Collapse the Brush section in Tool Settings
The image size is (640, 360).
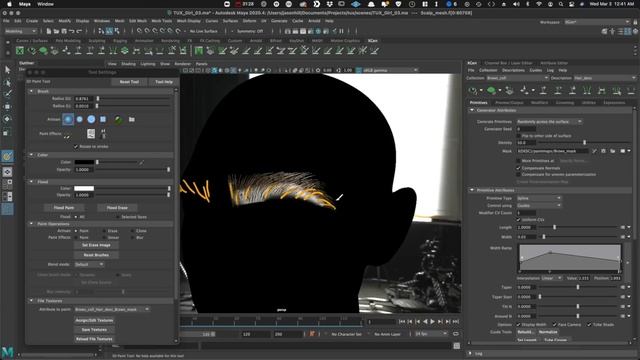pyautogui.click(x=31, y=91)
